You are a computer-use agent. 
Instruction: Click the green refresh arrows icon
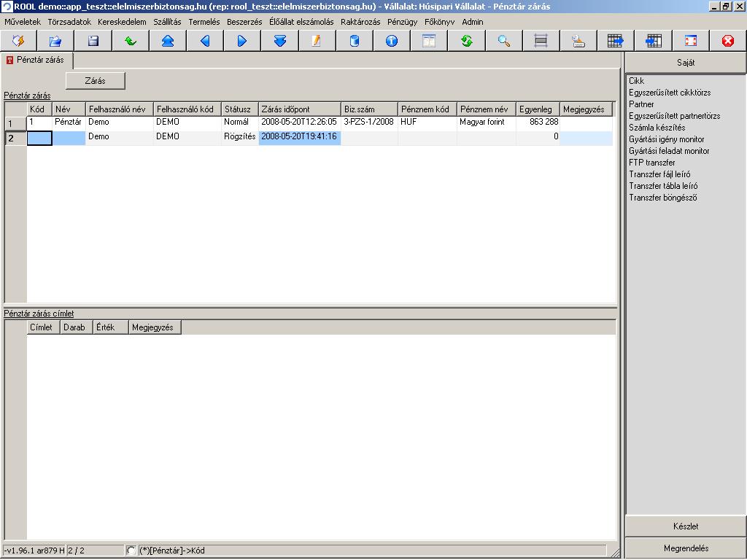[x=466, y=41]
